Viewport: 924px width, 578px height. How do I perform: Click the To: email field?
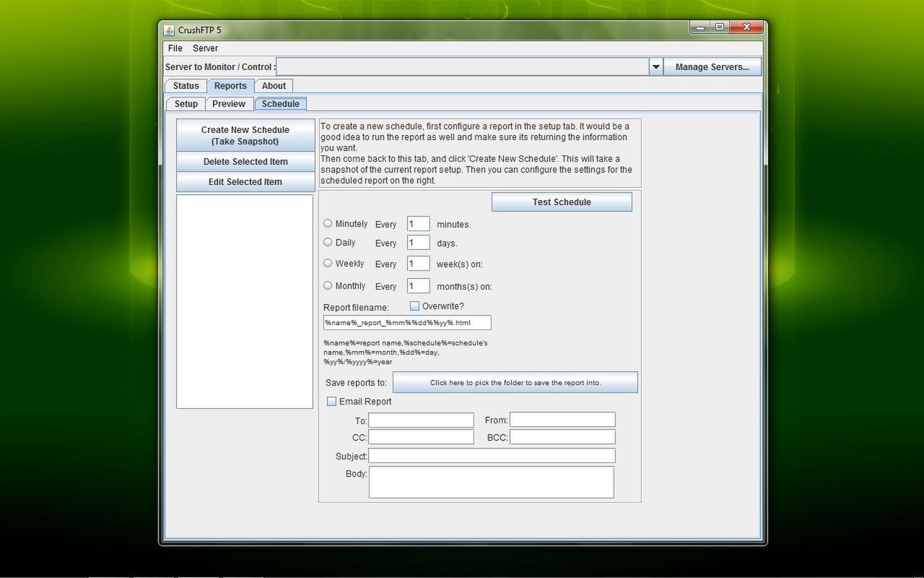[422, 420]
